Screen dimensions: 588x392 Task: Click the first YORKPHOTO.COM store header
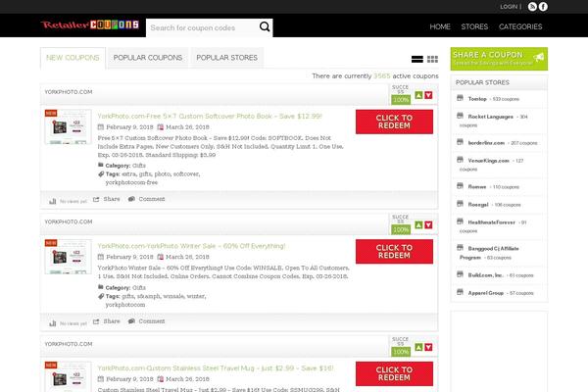pos(69,92)
